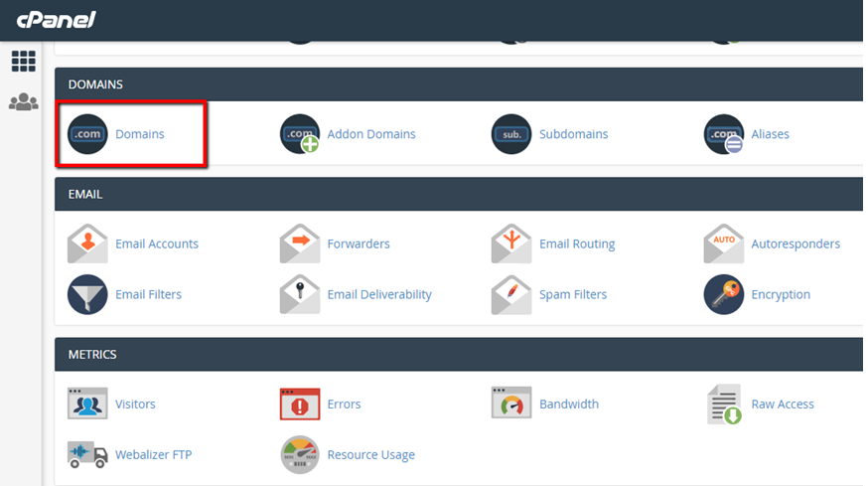The height and width of the screenshot is (486, 868).
Task: Click the Spam Filters feather envelope icon
Action: [511, 294]
